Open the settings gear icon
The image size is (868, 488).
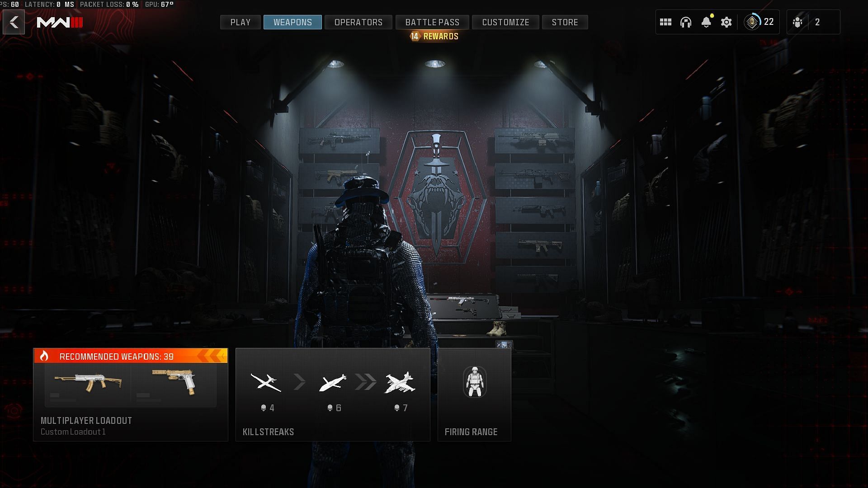(x=726, y=22)
